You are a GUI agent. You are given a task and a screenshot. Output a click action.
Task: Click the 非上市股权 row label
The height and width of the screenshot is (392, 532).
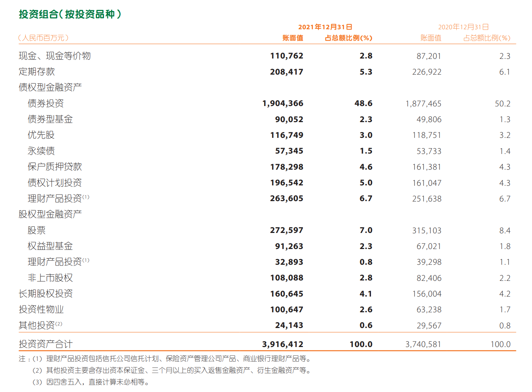(50, 278)
